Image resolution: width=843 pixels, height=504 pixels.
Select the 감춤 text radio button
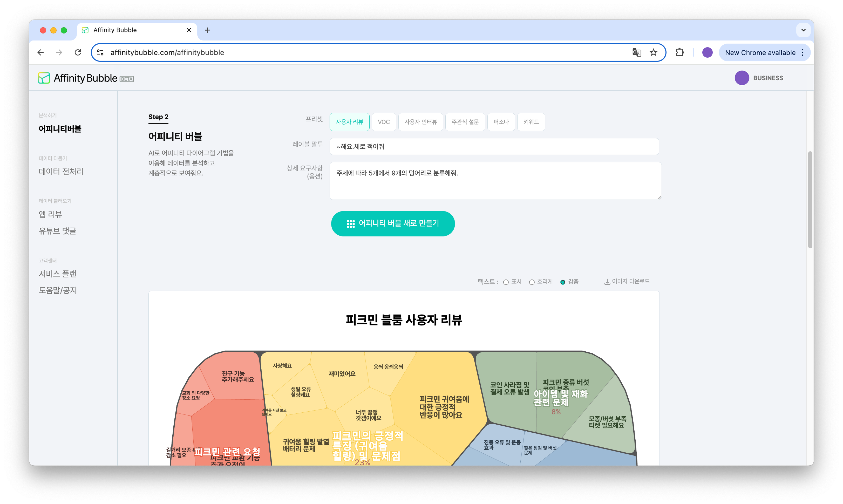pos(563,282)
